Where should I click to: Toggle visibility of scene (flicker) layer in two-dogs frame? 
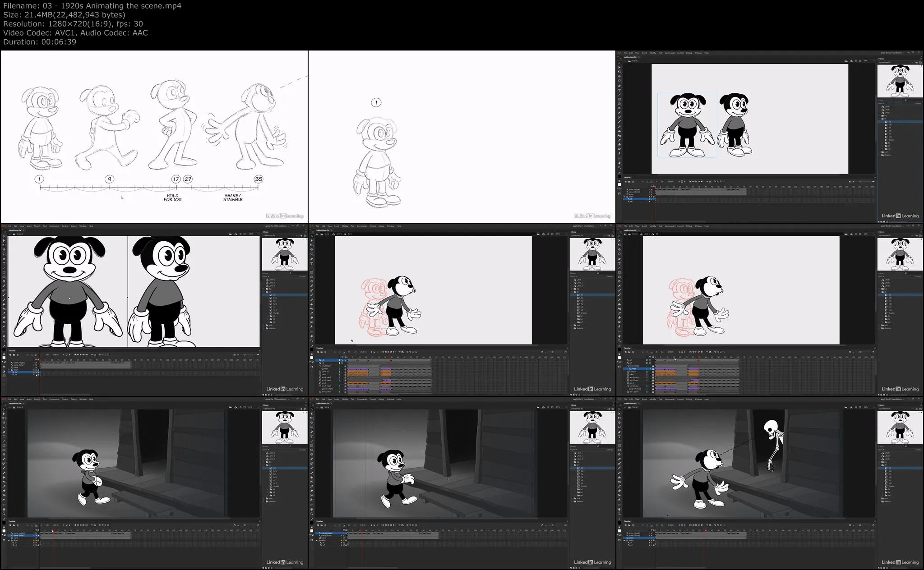pyautogui.click(x=651, y=192)
